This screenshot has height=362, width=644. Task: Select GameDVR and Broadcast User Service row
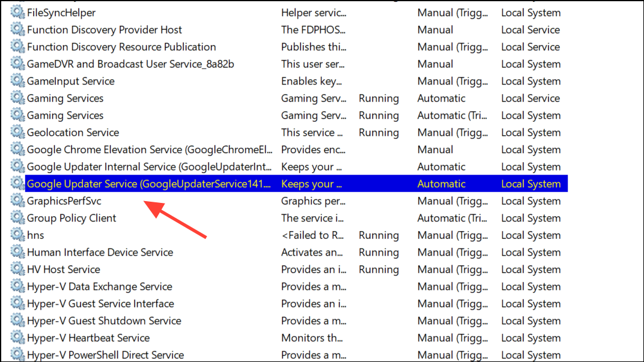pyautogui.click(x=130, y=64)
